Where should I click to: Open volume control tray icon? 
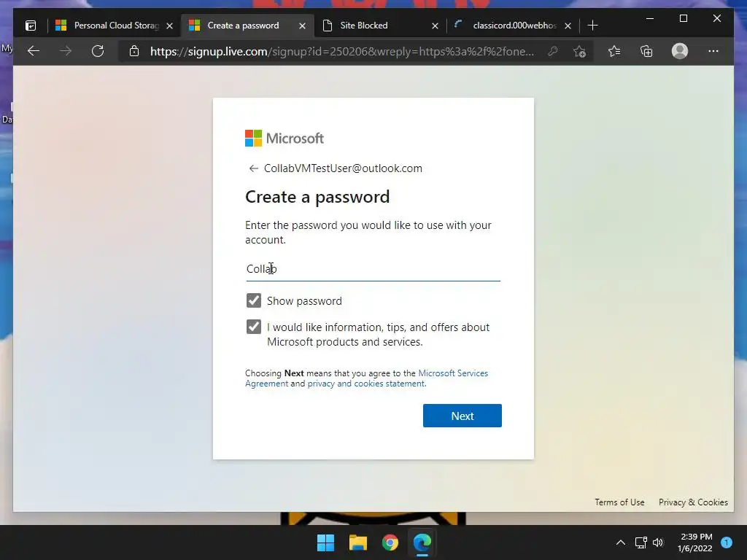click(x=659, y=542)
